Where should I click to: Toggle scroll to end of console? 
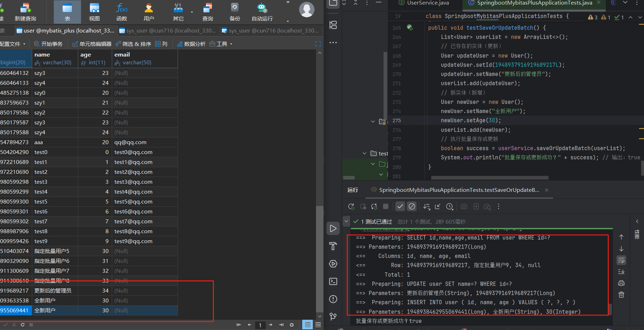tap(621, 272)
